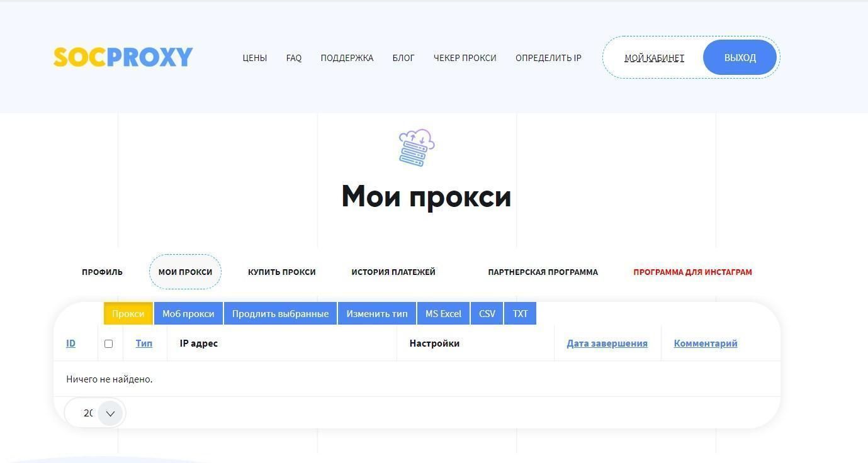
Task: Open ПАРТНЕРСКАЯ ПРОГРАММА tab
Action: [543, 272]
